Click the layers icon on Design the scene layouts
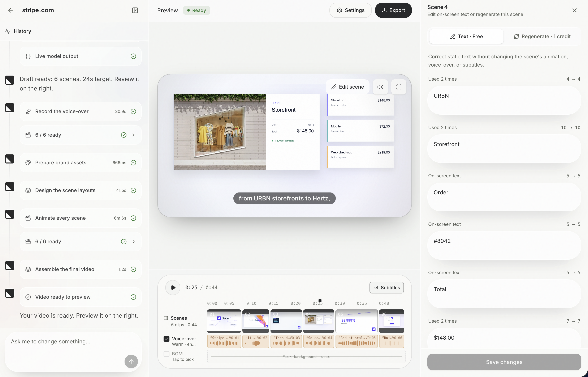Screen dimensions: 588x377 28,190
